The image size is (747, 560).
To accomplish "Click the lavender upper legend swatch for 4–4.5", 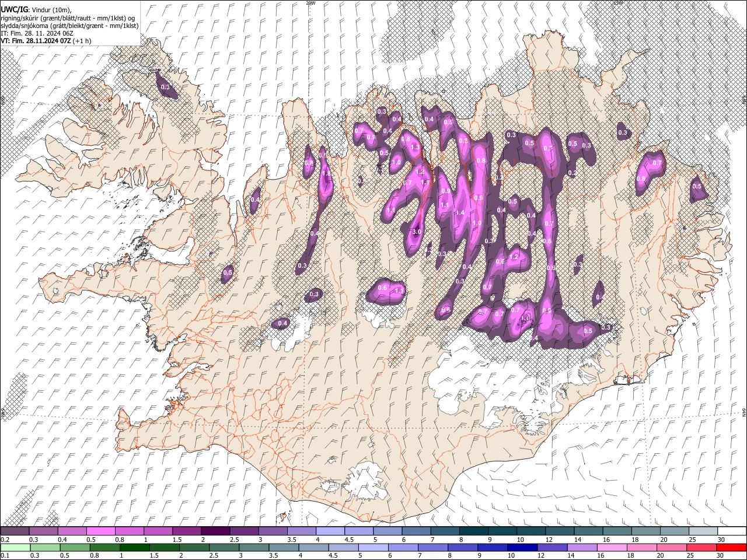I will 330,531.
